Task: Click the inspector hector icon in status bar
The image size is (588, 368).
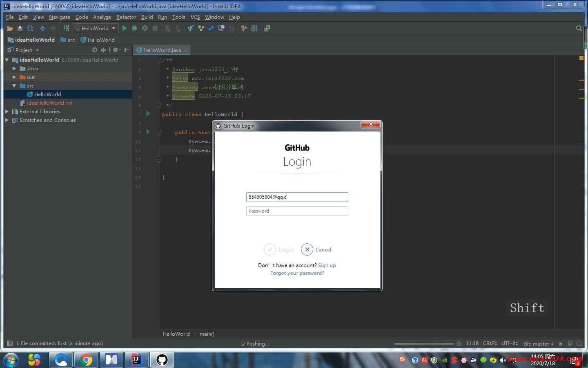Action: (x=570, y=343)
